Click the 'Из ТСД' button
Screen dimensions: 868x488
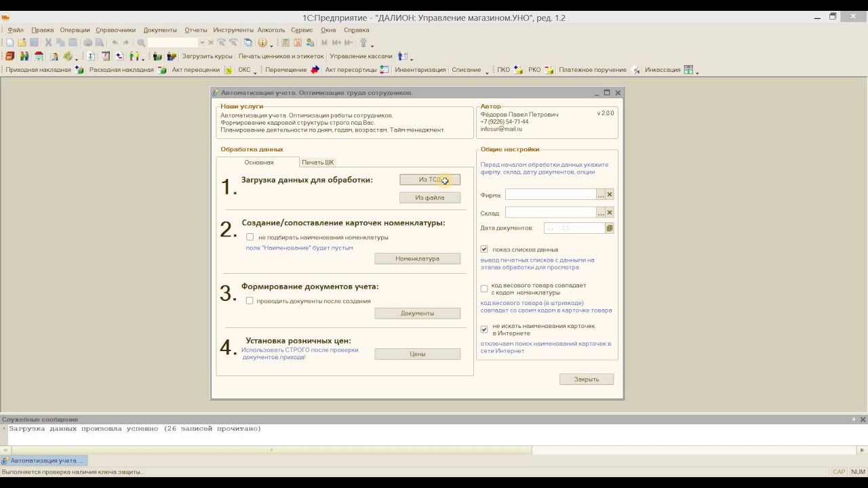click(x=430, y=180)
